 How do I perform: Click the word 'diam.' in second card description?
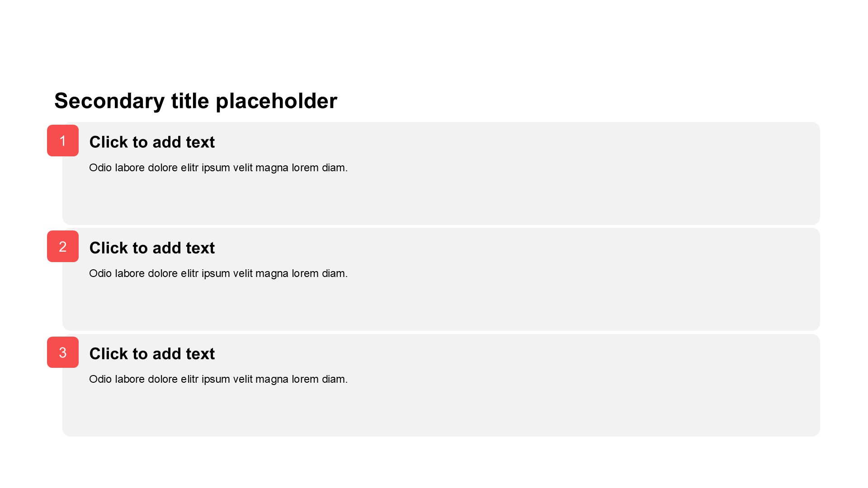[335, 273]
